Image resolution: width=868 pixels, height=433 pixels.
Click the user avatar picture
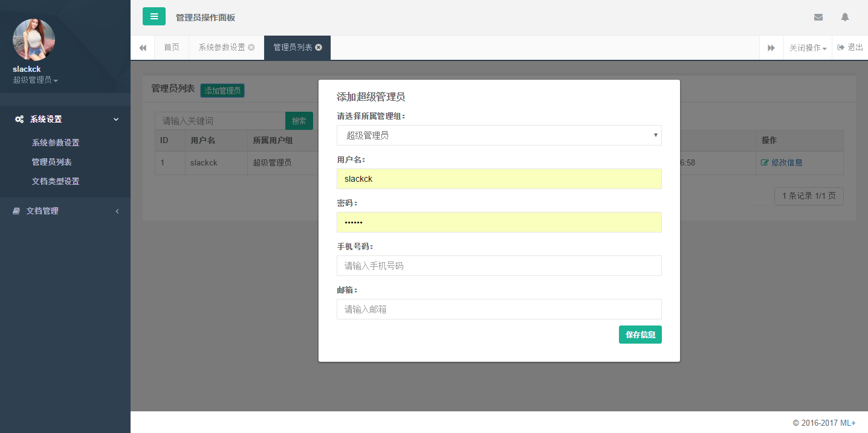point(34,40)
